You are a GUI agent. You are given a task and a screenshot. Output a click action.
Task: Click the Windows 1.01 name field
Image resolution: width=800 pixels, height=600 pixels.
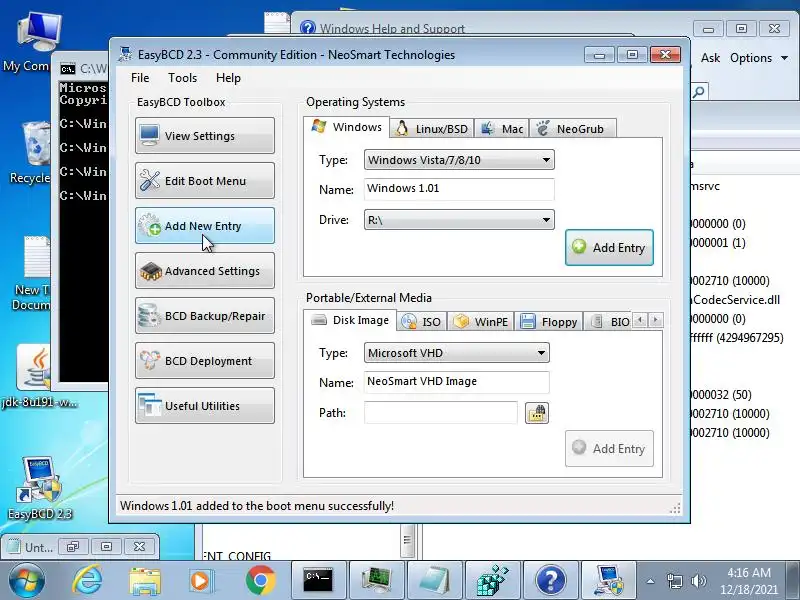(x=459, y=189)
